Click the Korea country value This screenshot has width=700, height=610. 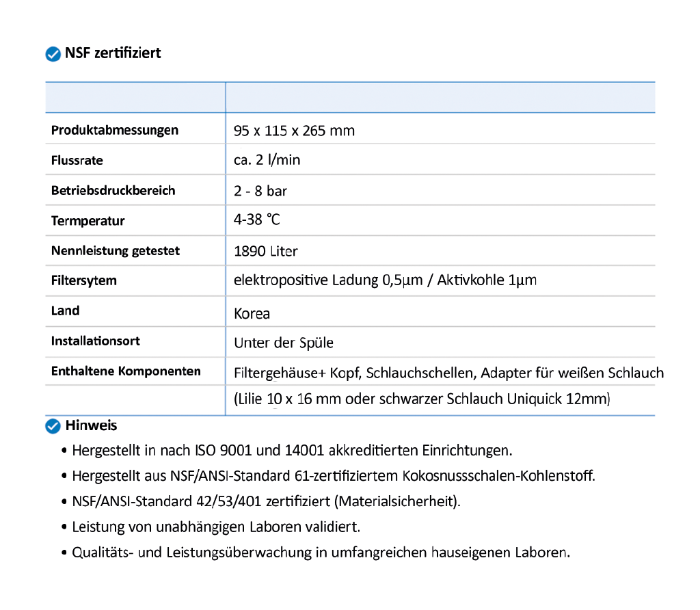252,314
